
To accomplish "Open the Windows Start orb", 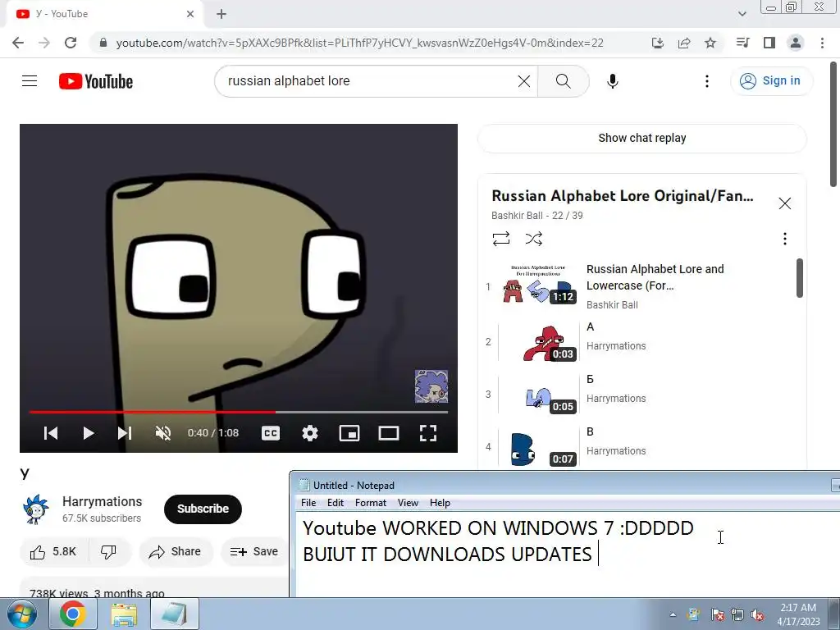I will [x=21, y=614].
